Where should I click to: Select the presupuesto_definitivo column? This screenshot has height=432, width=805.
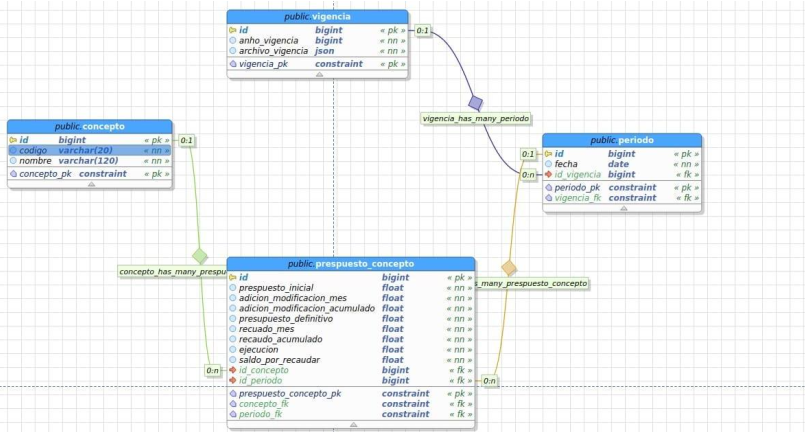[285, 318]
